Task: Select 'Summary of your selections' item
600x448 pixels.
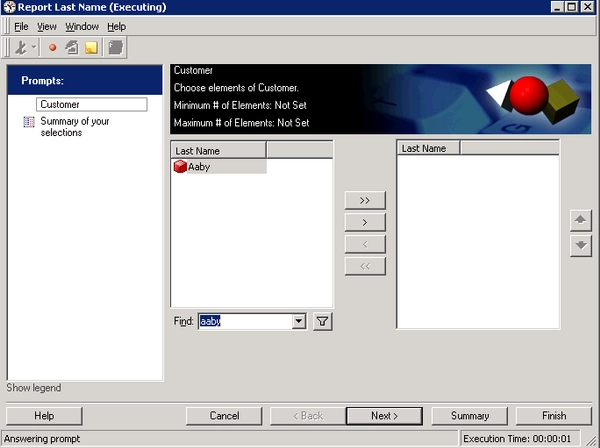Action: pos(75,127)
